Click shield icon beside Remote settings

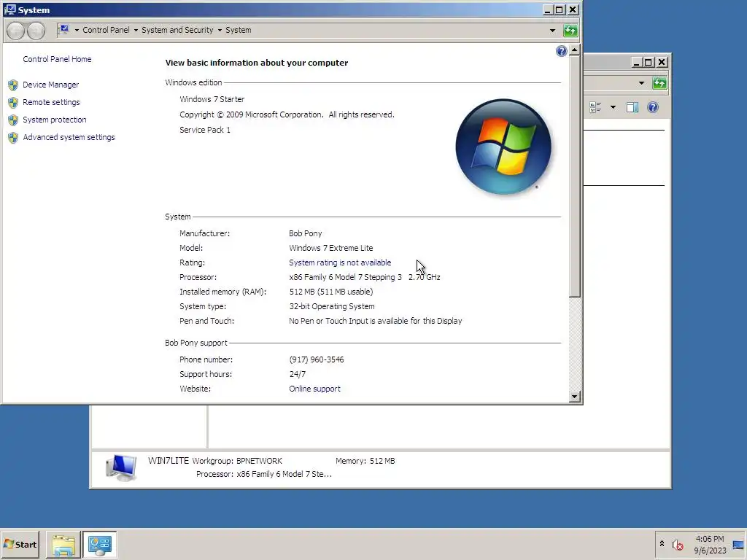(13, 103)
